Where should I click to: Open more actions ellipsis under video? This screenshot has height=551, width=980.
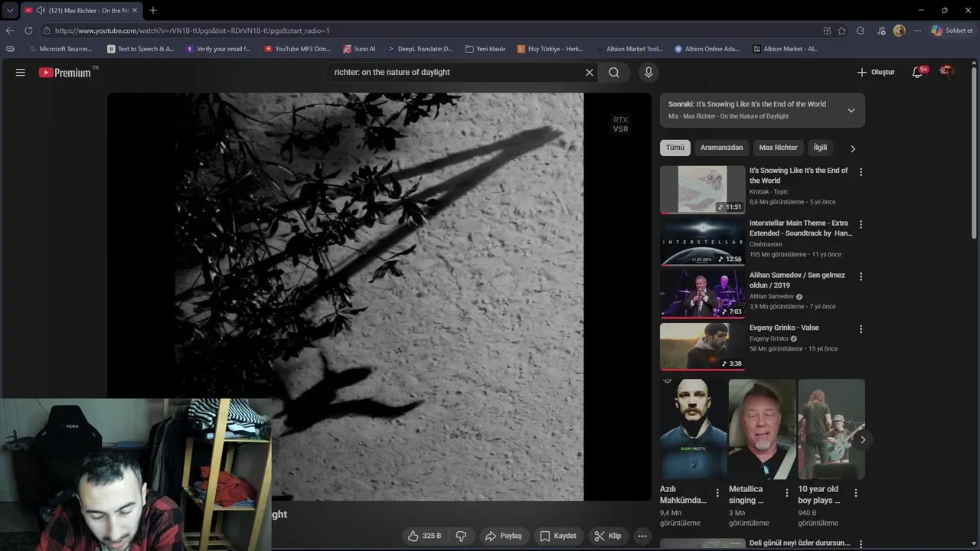642,536
